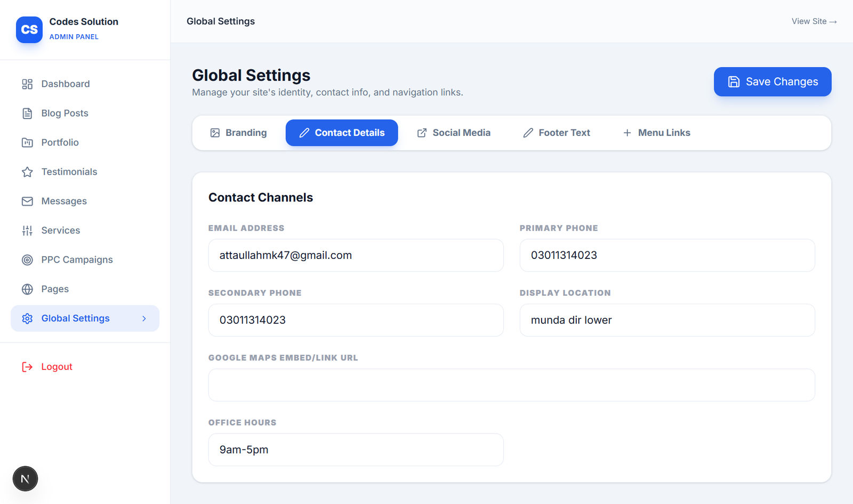Click the PPC Campaigns target icon

[x=27, y=260]
